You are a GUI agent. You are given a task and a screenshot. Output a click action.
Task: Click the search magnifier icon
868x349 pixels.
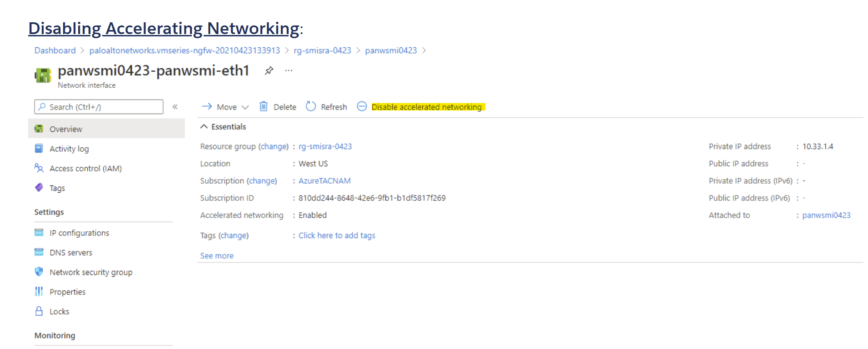42,107
